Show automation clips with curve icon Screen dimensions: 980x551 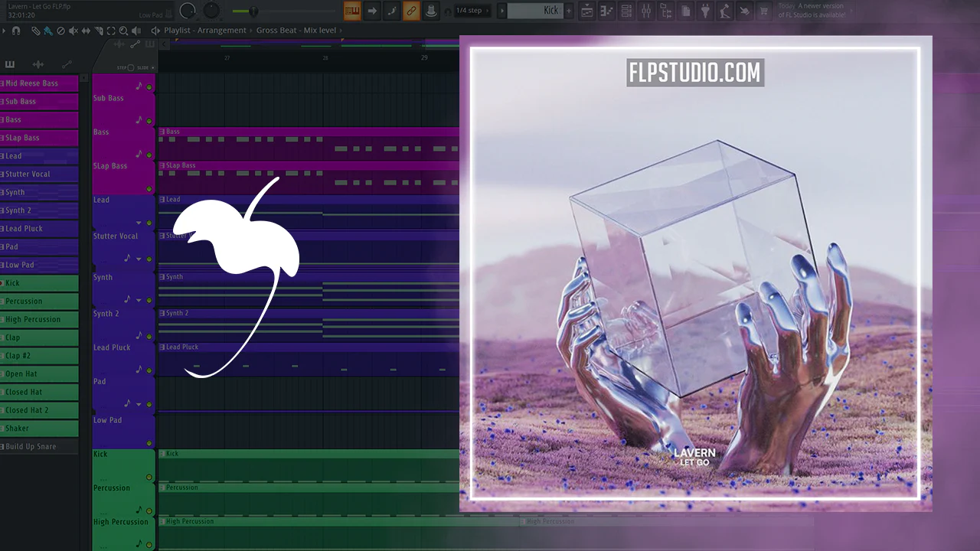(x=67, y=65)
